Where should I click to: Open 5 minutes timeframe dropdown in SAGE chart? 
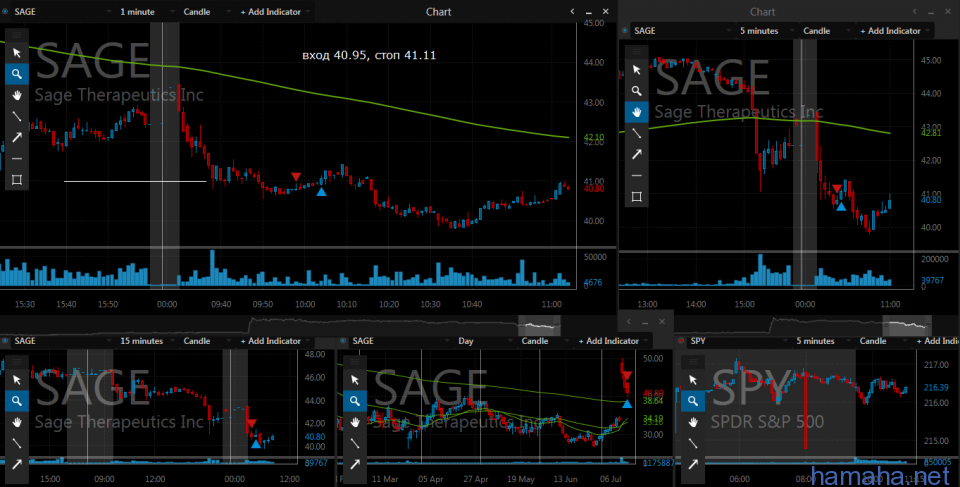(765, 31)
